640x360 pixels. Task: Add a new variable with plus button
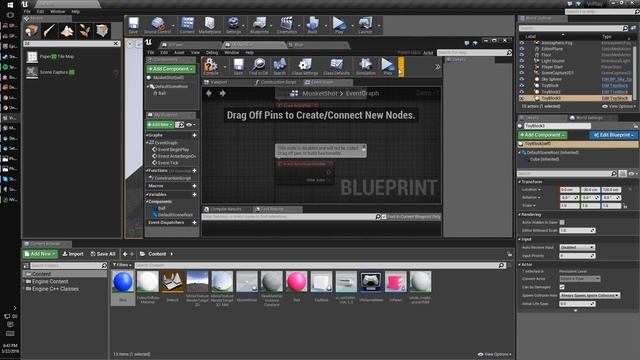(x=194, y=195)
